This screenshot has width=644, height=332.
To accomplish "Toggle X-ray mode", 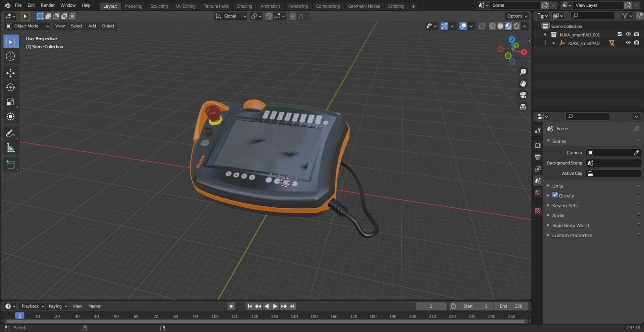I will pyautogui.click(x=482, y=26).
